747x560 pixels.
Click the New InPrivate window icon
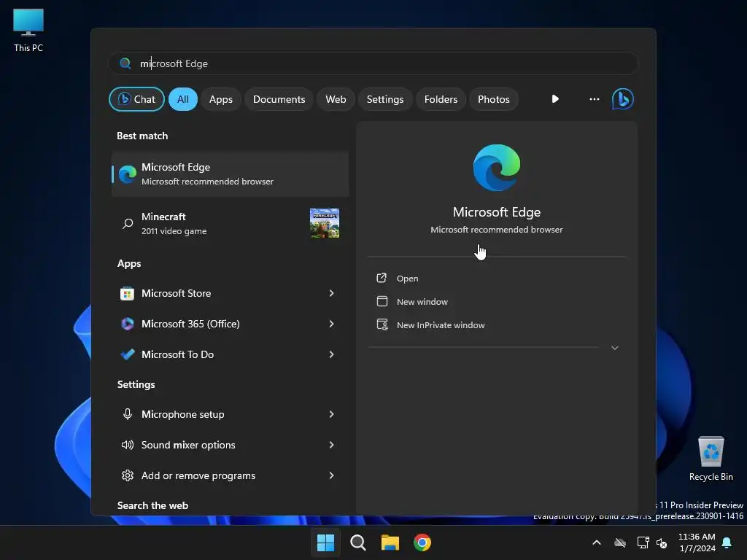(382, 324)
